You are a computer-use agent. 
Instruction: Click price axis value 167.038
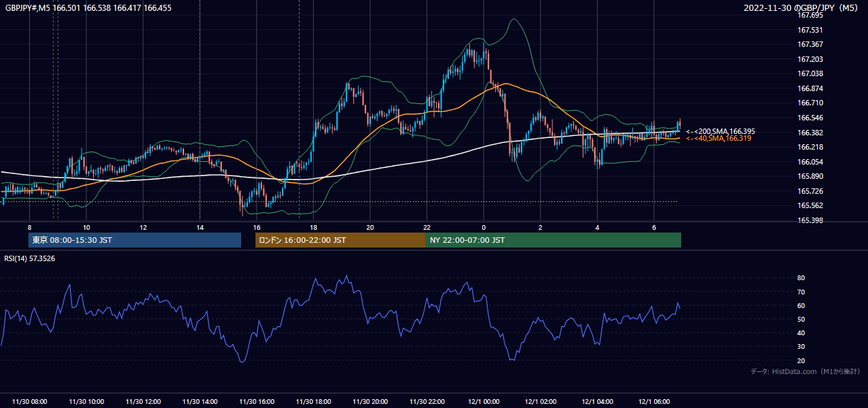(x=809, y=73)
